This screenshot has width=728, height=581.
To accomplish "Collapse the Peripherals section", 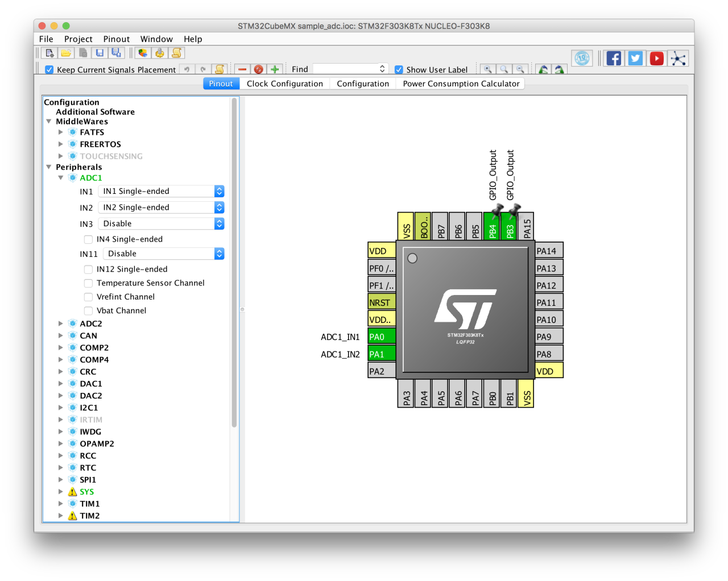I will click(49, 167).
